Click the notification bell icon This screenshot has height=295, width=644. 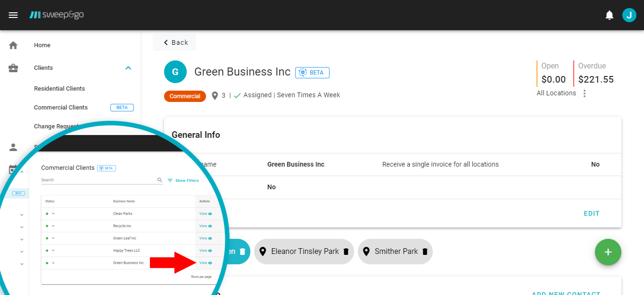click(x=610, y=15)
